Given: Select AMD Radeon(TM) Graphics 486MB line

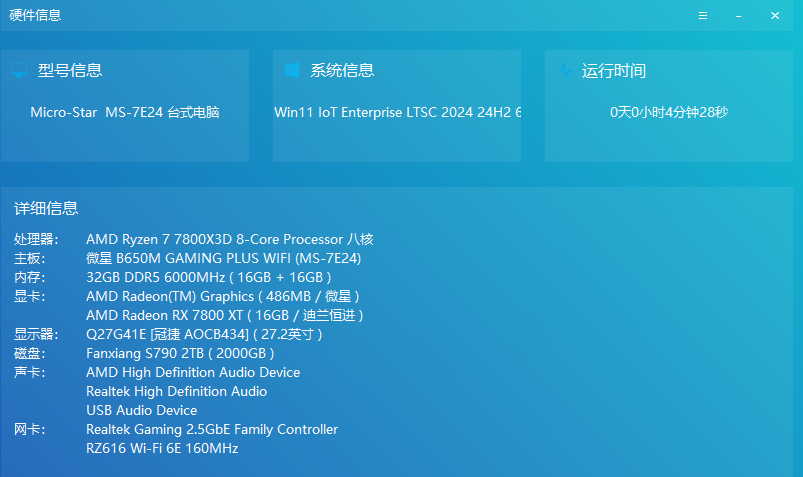Looking at the screenshot, I should point(223,296).
